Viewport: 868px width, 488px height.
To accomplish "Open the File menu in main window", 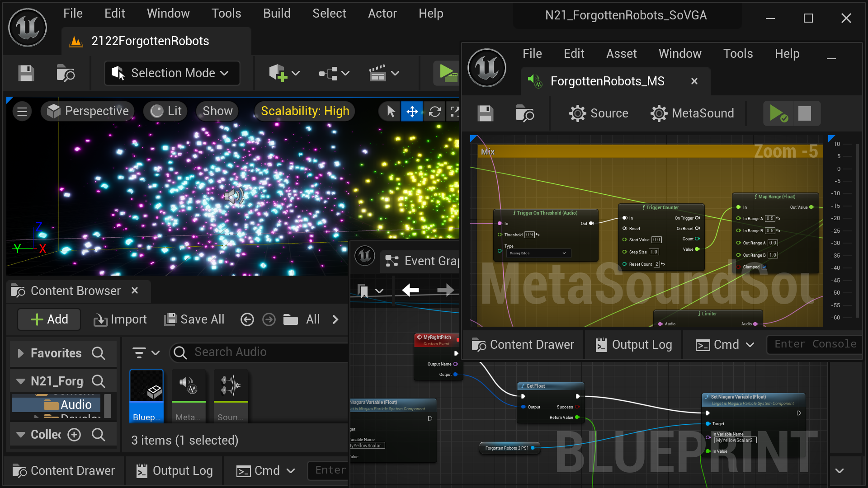I will coord(73,14).
